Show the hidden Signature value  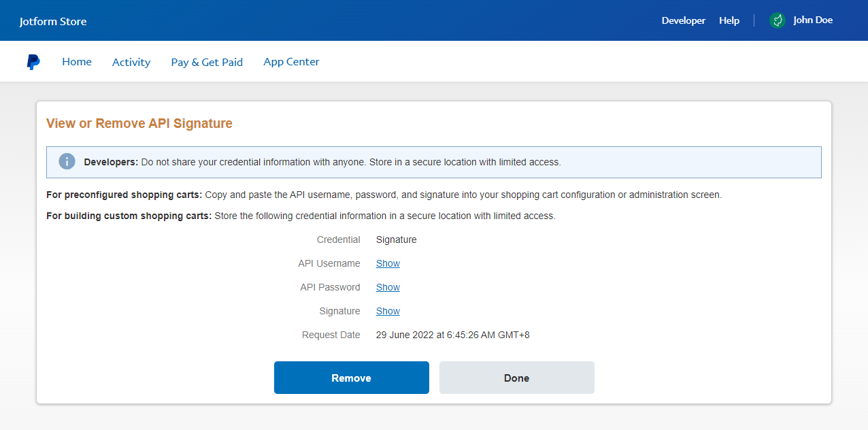[388, 311]
